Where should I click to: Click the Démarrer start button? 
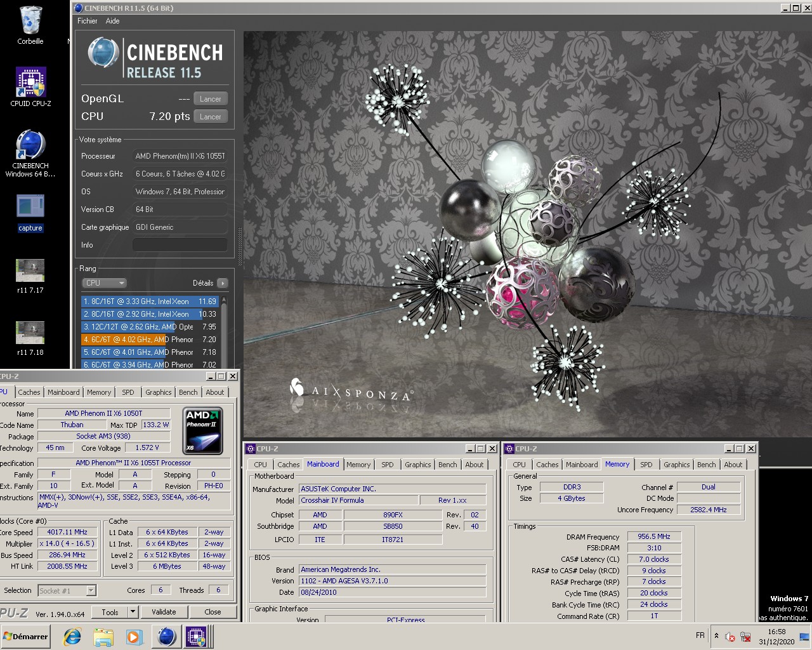tap(26, 636)
